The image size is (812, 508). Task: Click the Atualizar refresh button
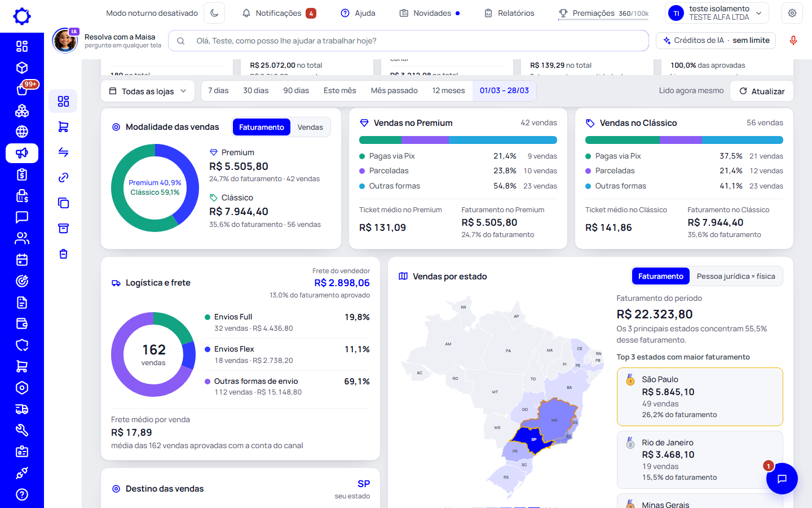coord(762,91)
